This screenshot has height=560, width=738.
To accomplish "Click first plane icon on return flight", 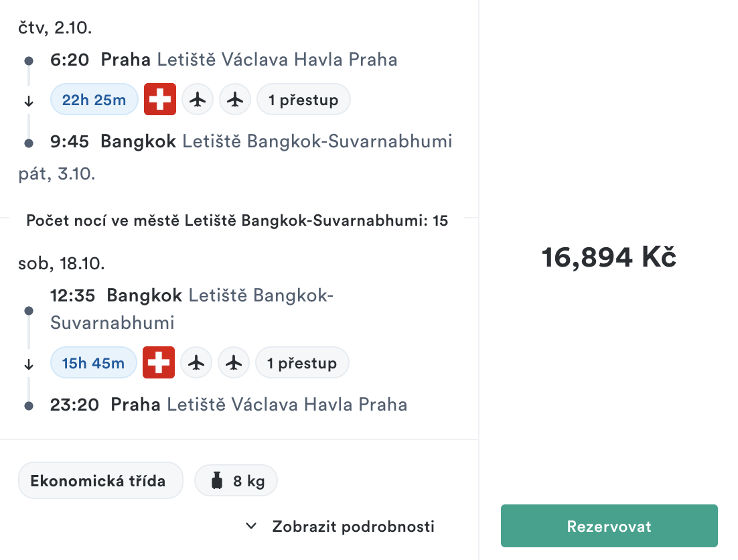I will [196, 362].
